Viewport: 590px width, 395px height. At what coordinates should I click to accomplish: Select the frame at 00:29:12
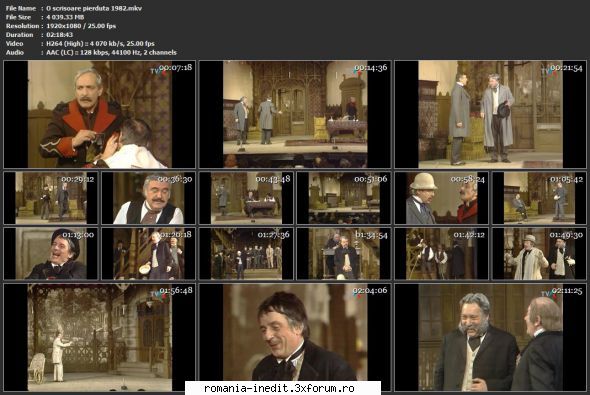pyautogui.click(x=51, y=198)
